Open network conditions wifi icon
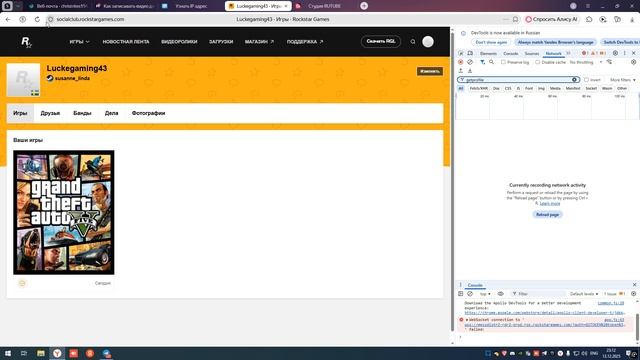Image resolution: width=640 pixels, height=360 pixels. click(x=609, y=62)
